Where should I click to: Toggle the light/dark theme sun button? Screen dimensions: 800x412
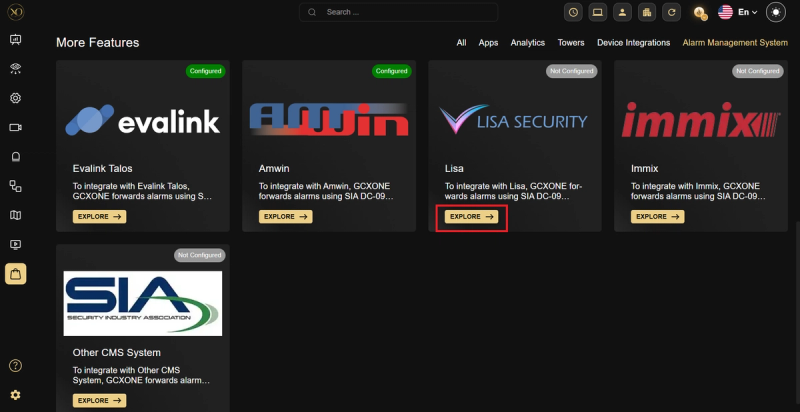point(776,12)
